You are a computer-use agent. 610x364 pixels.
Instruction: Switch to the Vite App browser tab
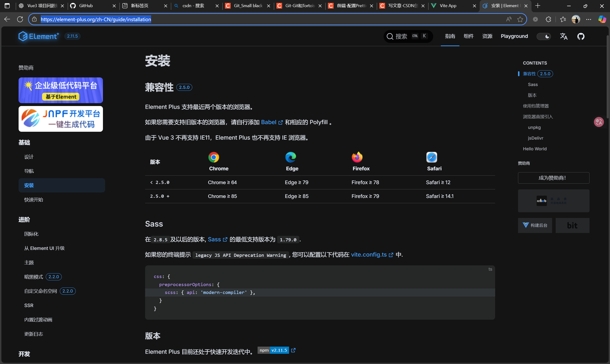click(x=448, y=6)
